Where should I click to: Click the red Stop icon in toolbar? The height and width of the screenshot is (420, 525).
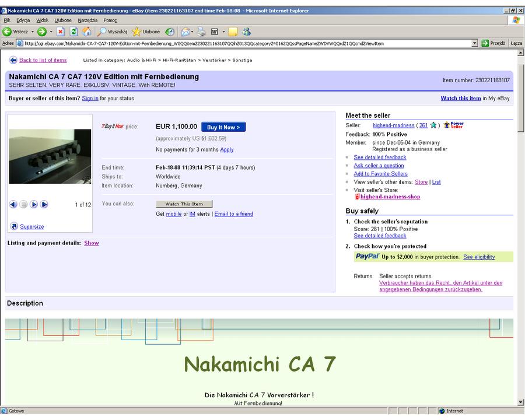pos(60,32)
